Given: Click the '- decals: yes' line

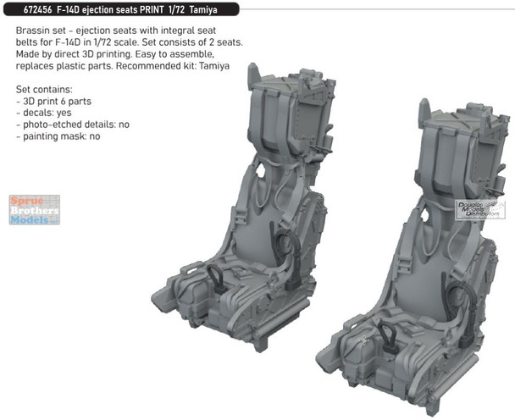Looking at the screenshot, I should click(x=44, y=113).
